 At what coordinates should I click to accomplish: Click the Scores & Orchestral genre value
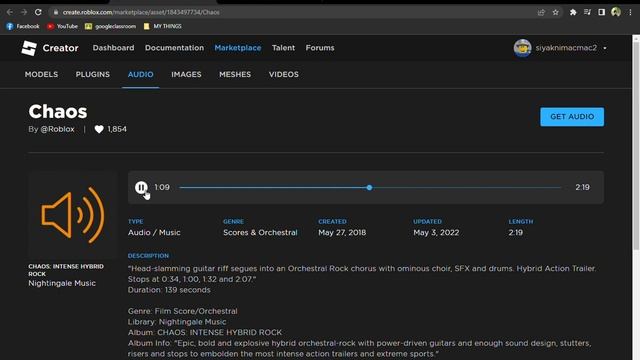[x=260, y=232]
